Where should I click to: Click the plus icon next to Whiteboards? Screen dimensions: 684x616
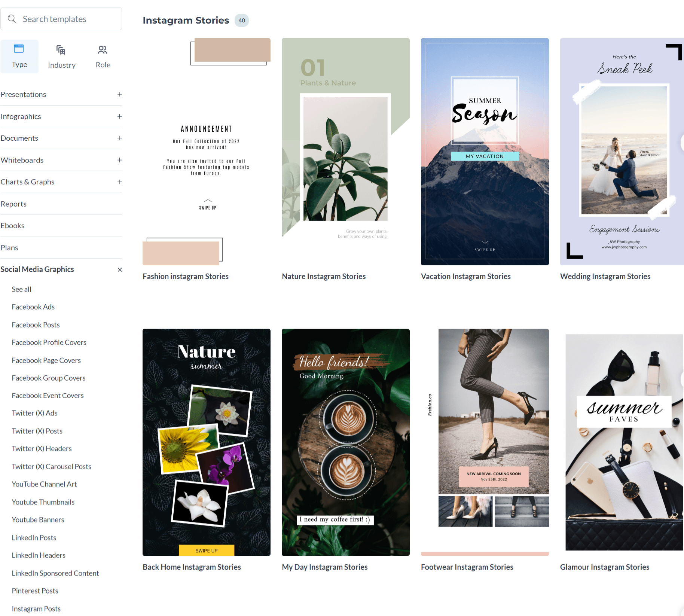pos(120,160)
